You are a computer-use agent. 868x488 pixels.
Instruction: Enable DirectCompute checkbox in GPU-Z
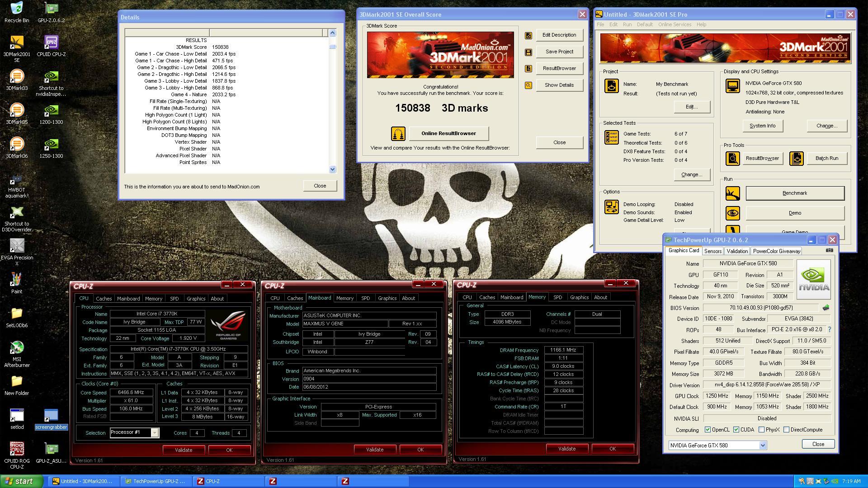pos(786,430)
